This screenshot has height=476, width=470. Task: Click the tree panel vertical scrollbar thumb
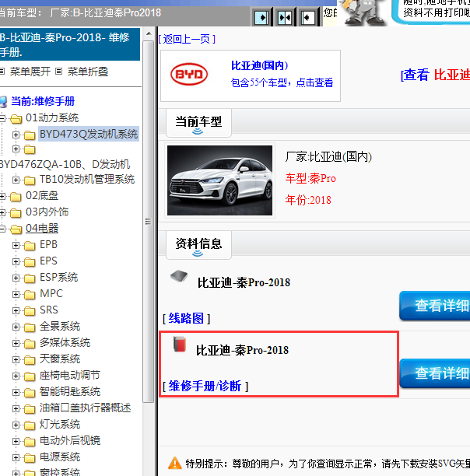click(x=149, y=222)
